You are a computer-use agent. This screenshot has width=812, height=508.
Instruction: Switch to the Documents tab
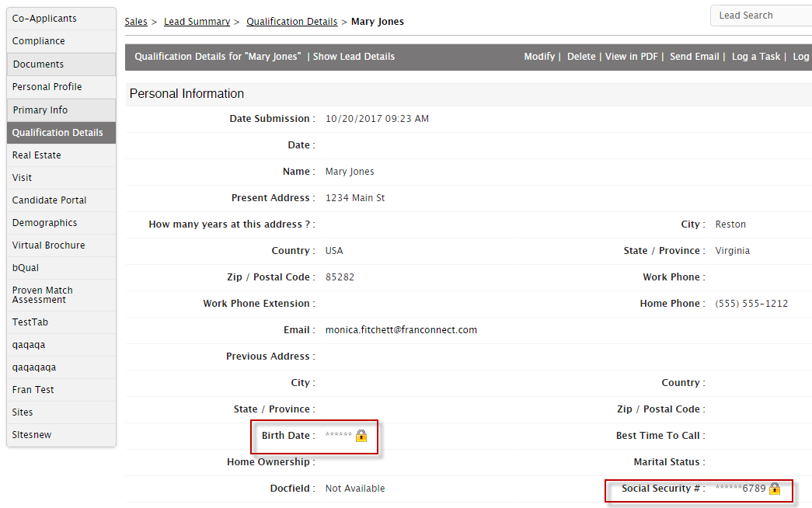coord(61,64)
